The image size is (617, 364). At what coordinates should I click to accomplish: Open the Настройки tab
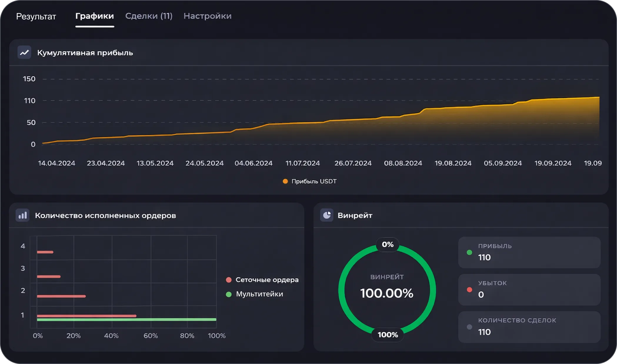click(207, 16)
